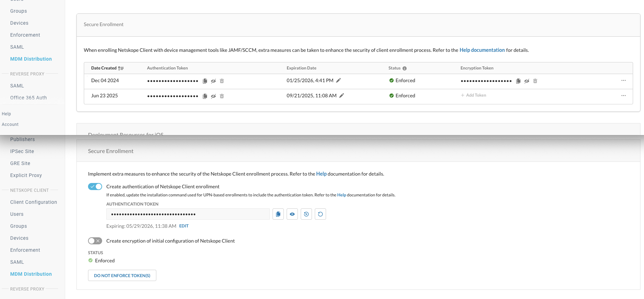Edit the 01/25/2026 expiration date with the pencil
Screen dimensions: 644x299
pyautogui.click(x=338, y=80)
